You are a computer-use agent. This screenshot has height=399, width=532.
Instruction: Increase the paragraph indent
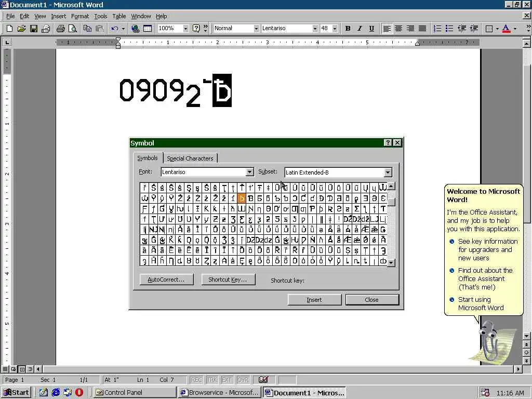(474, 29)
